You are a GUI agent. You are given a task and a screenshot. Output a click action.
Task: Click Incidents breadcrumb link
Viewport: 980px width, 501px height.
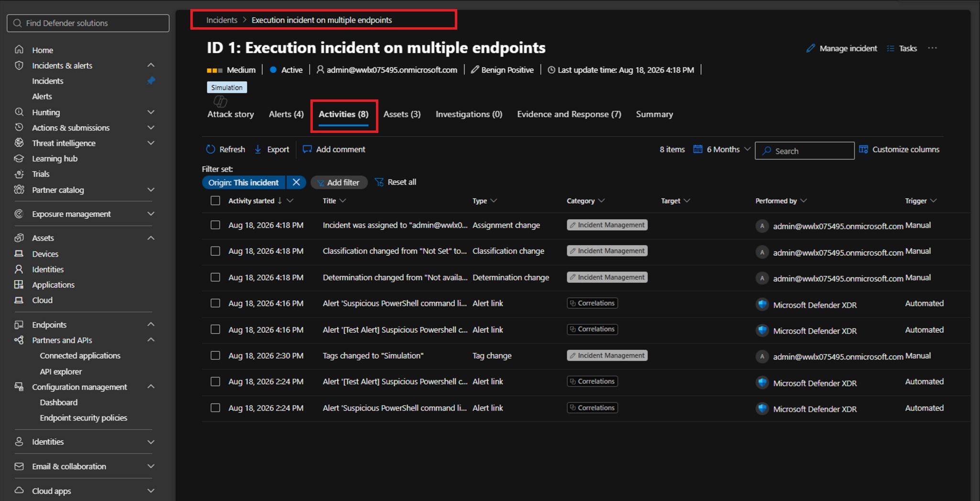click(x=221, y=20)
